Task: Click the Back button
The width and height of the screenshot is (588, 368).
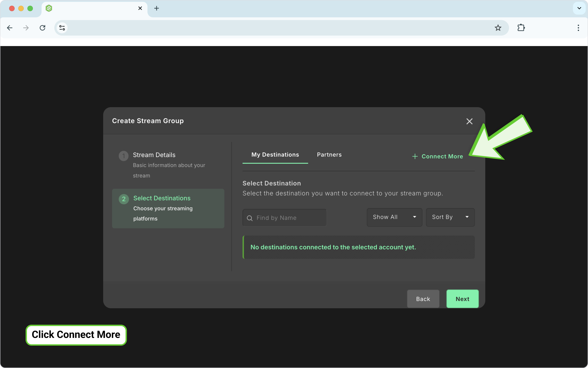Action: click(423, 299)
